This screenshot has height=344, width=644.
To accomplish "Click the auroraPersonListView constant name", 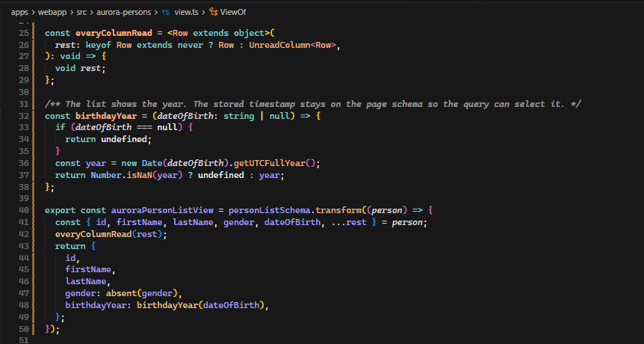I will 162,210.
